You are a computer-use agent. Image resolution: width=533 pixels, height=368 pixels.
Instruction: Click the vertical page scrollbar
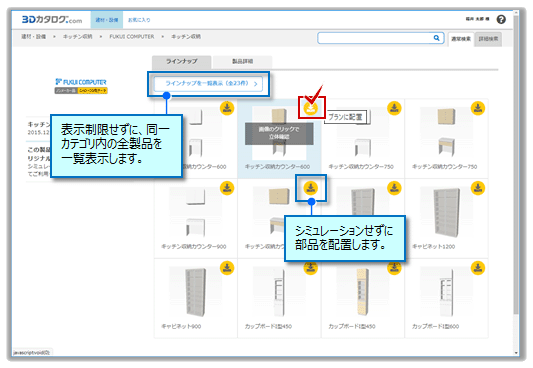[x=516, y=183]
